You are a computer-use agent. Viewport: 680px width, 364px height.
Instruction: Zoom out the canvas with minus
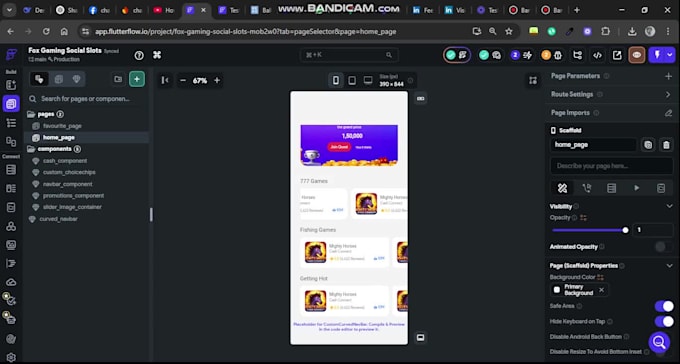tap(183, 80)
